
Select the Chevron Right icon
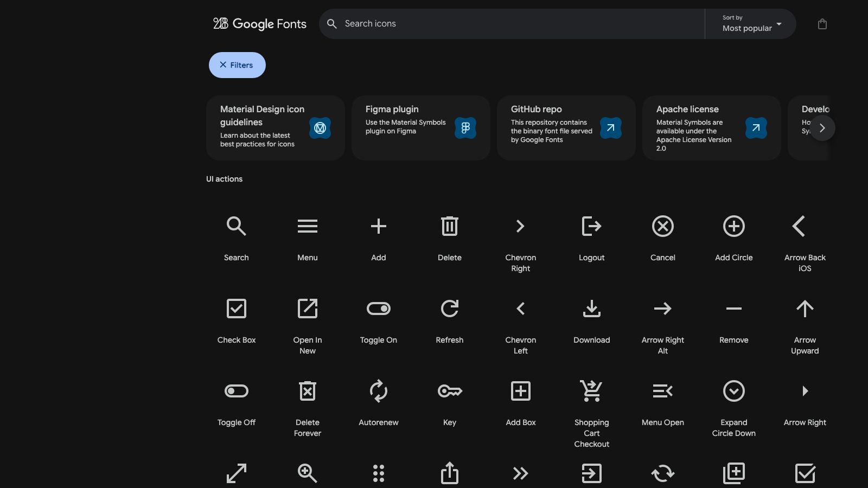tap(521, 226)
